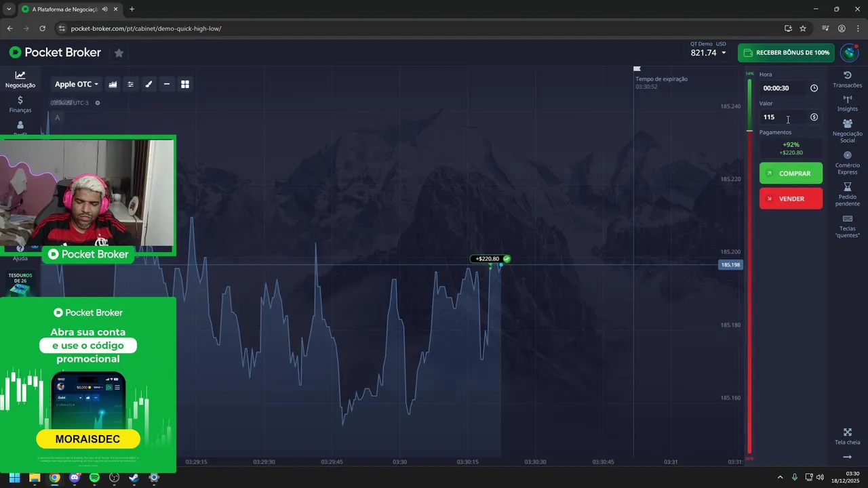Screen dimensions: 868x488
Task: Open Tesouros de 26 promotion
Action: tap(20, 283)
